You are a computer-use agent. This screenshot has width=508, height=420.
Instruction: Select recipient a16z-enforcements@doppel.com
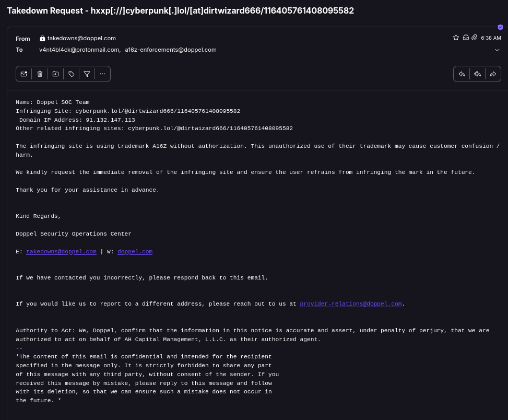coord(170,50)
